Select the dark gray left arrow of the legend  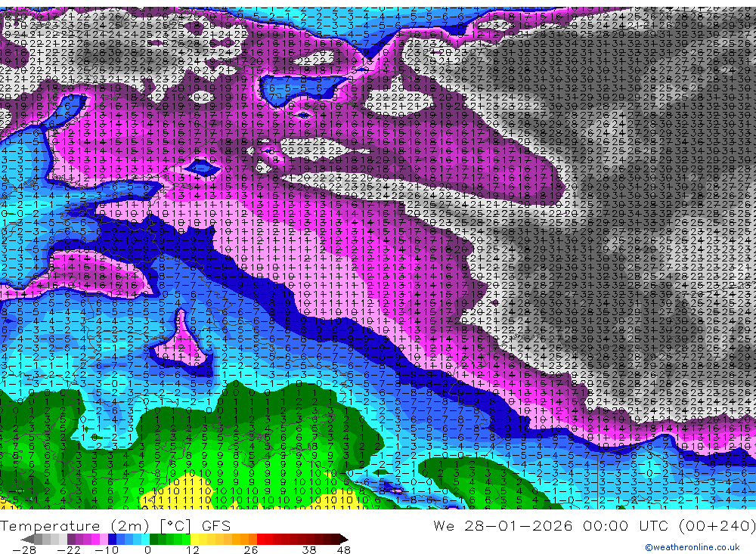[x=27, y=539]
